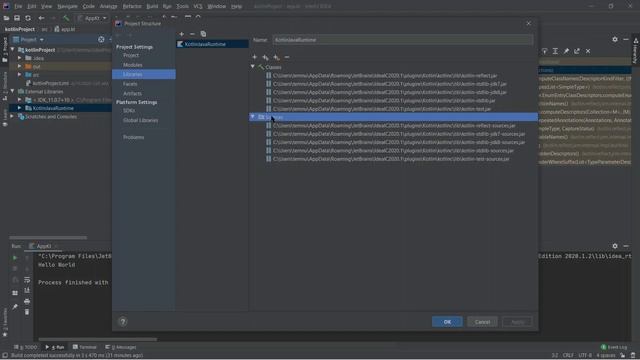Open the AppKt run configuration dropdown
The height and width of the screenshot is (360, 640).
(93, 18)
